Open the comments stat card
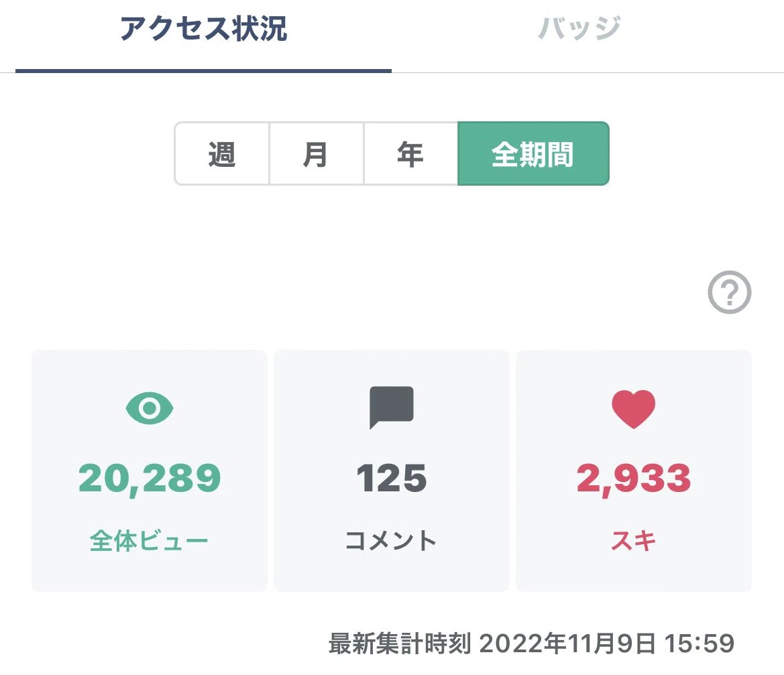 tap(392, 471)
